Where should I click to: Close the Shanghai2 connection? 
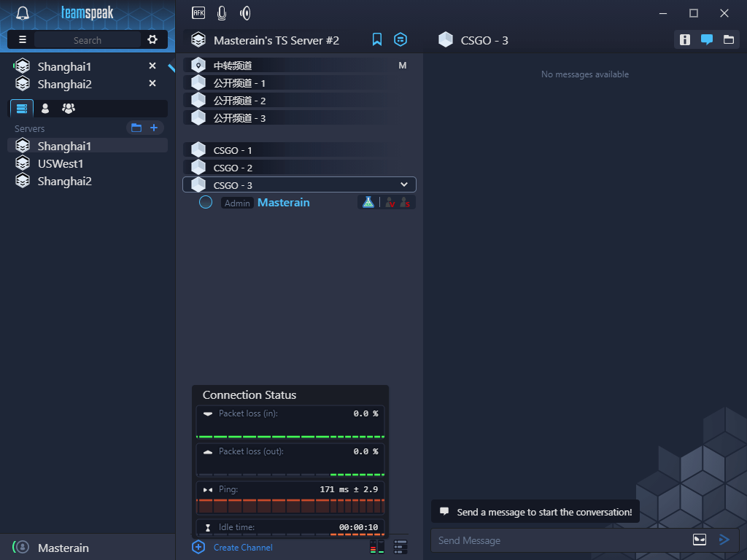coord(152,84)
